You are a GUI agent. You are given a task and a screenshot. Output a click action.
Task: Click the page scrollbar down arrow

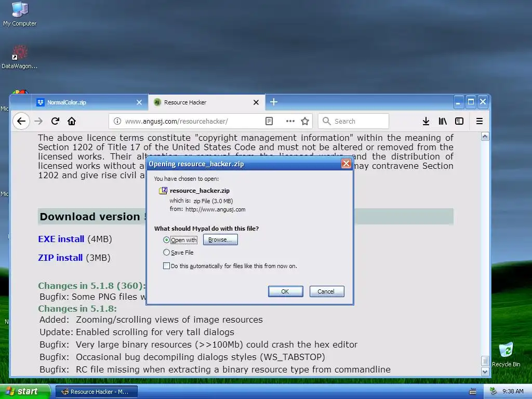pyautogui.click(x=485, y=371)
